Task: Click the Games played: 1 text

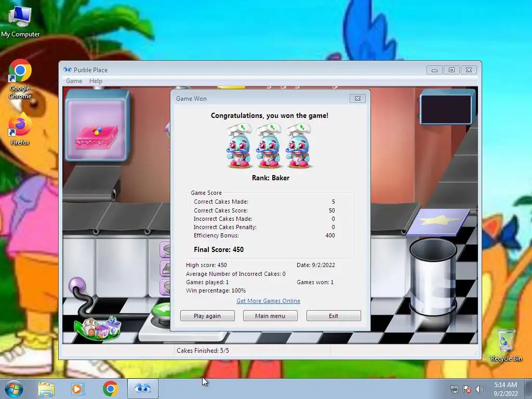Action: [207, 282]
